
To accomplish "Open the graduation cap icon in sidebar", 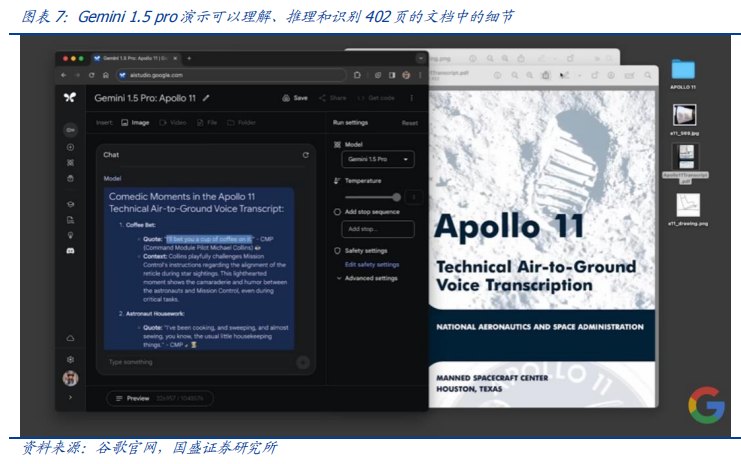I will (70, 204).
